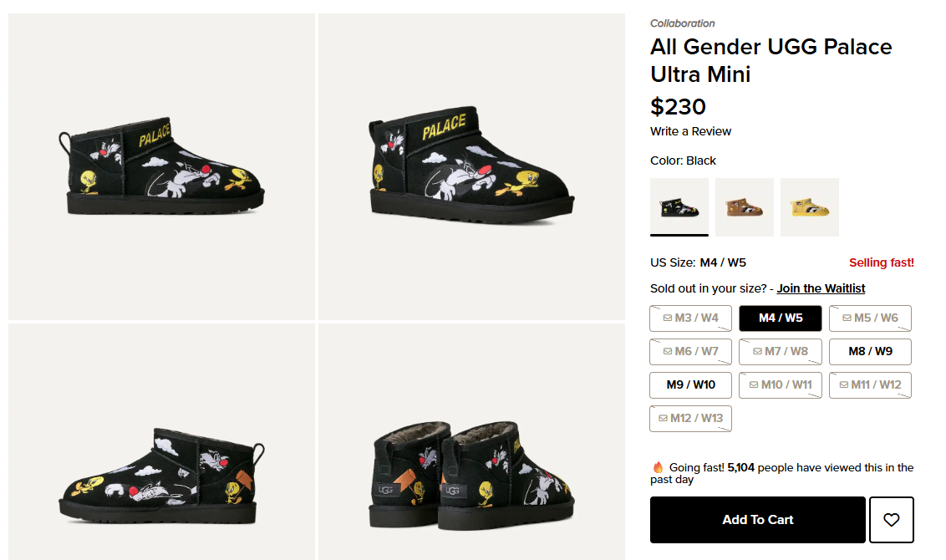Click the flame icon beside Going fast

[658, 468]
